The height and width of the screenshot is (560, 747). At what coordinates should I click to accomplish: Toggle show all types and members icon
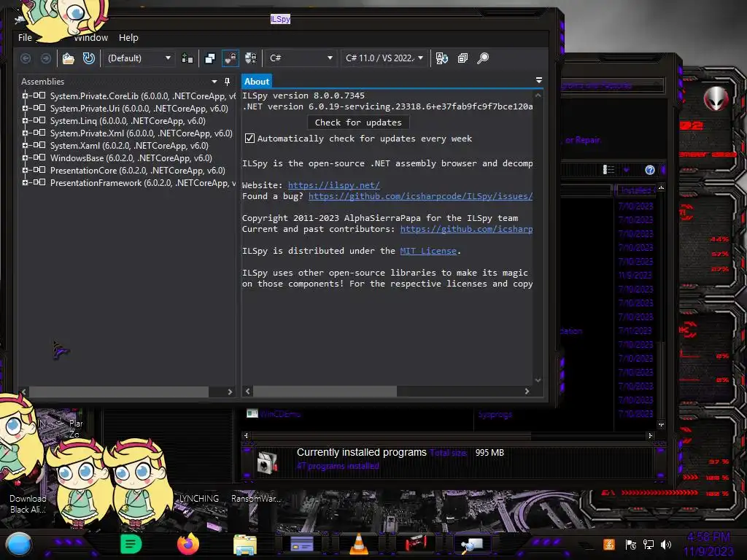coord(251,58)
